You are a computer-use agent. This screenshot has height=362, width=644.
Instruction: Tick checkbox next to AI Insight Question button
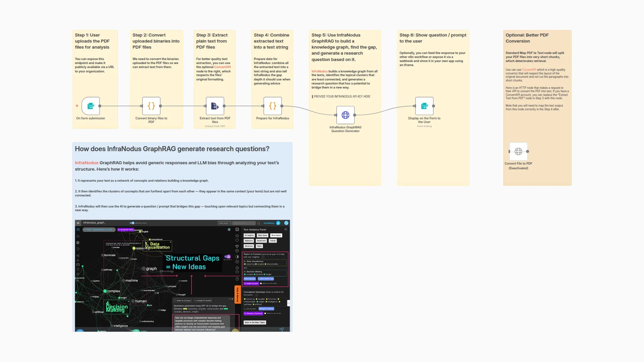coord(261,284)
